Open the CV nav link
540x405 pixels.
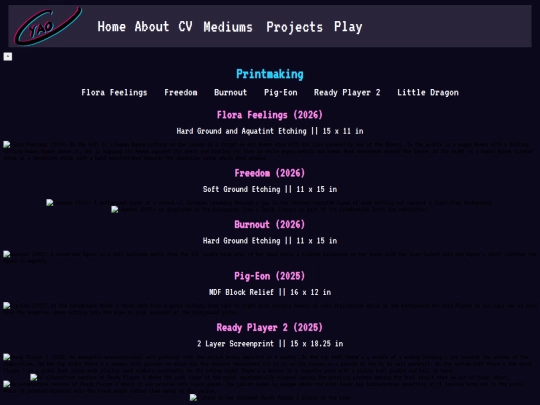[185, 27]
